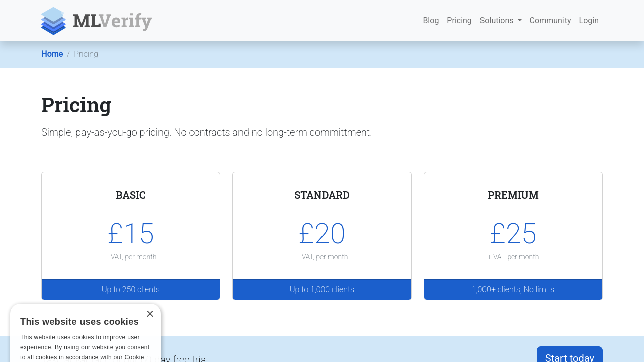Viewport: 644px width, 362px height.
Task: Select the Standard plan heading
Action: point(322,195)
